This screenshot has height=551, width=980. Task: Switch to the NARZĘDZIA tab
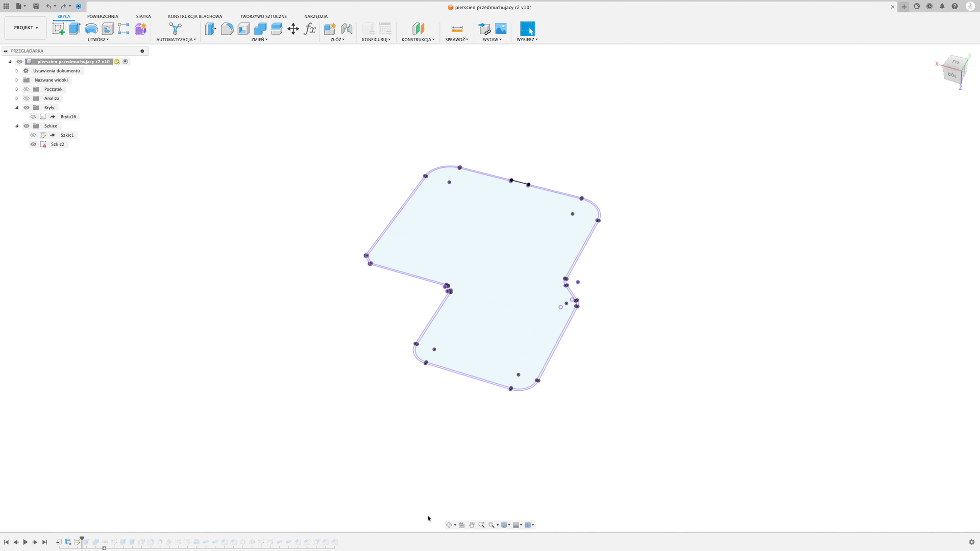(316, 16)
